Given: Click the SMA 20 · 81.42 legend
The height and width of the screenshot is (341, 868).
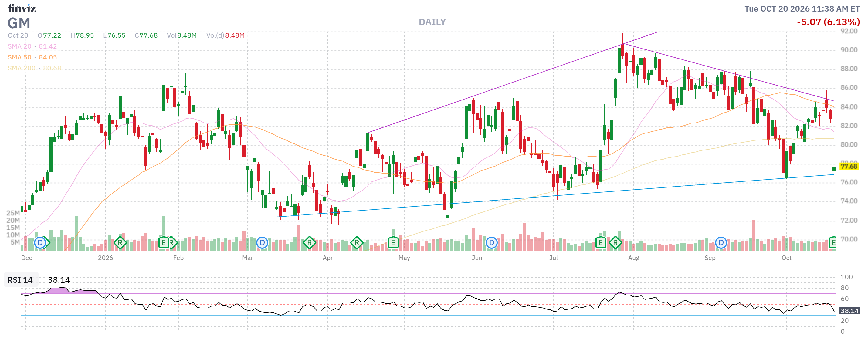Looking at the screenshot, I should (x=32, y=46).
